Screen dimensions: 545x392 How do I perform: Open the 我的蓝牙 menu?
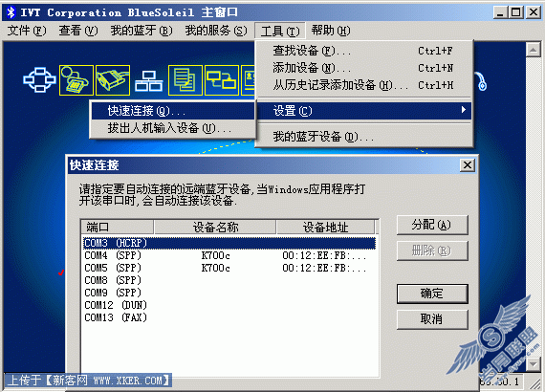[142, 31]
